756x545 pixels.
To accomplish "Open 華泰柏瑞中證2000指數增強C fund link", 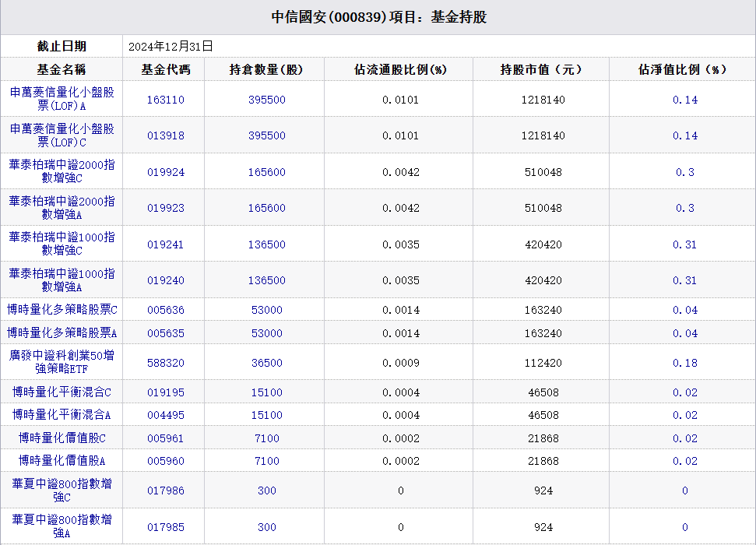I will coord(62,172).
